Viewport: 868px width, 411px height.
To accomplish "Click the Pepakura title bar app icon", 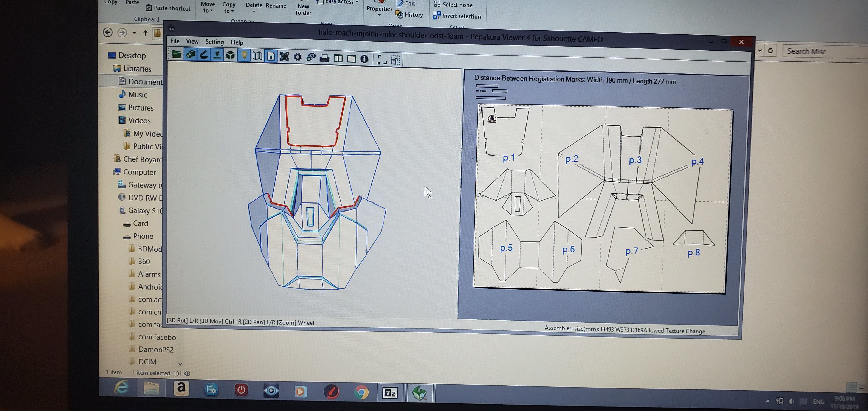I will pos(172,28).
